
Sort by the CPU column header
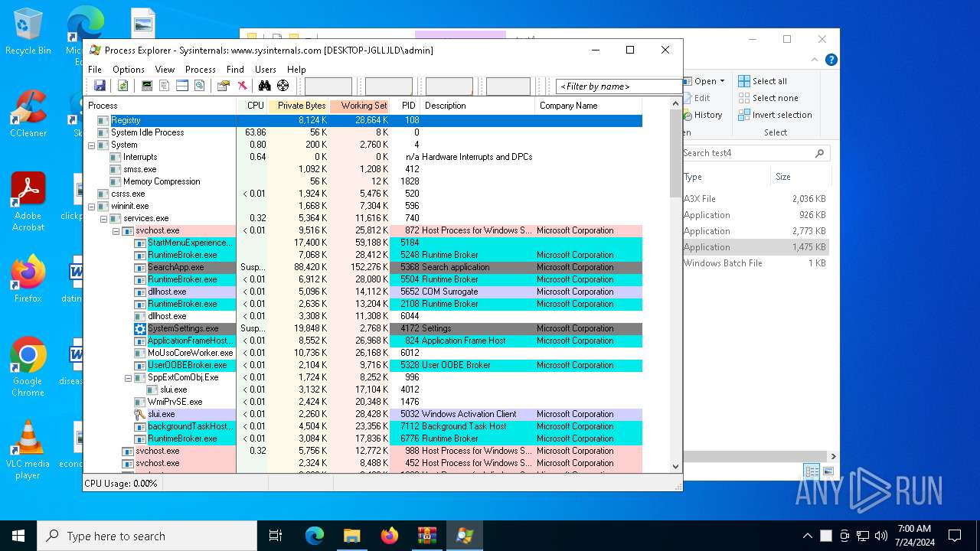(x=253, y=106)
